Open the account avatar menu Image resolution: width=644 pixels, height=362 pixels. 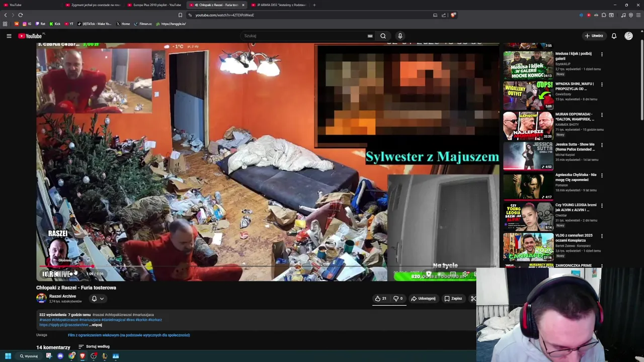point(628,36)
